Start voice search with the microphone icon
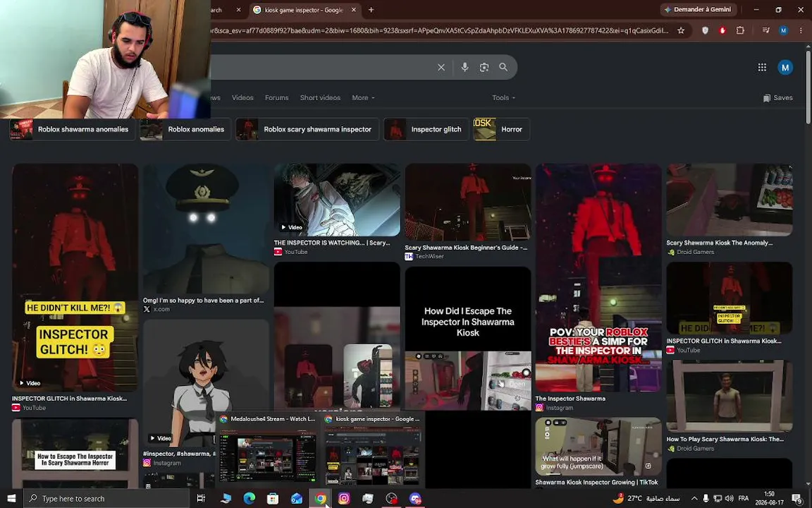Image resolution: width=812 pixels, height=508 pixels. pyautogui.click(x=465, y=68)
